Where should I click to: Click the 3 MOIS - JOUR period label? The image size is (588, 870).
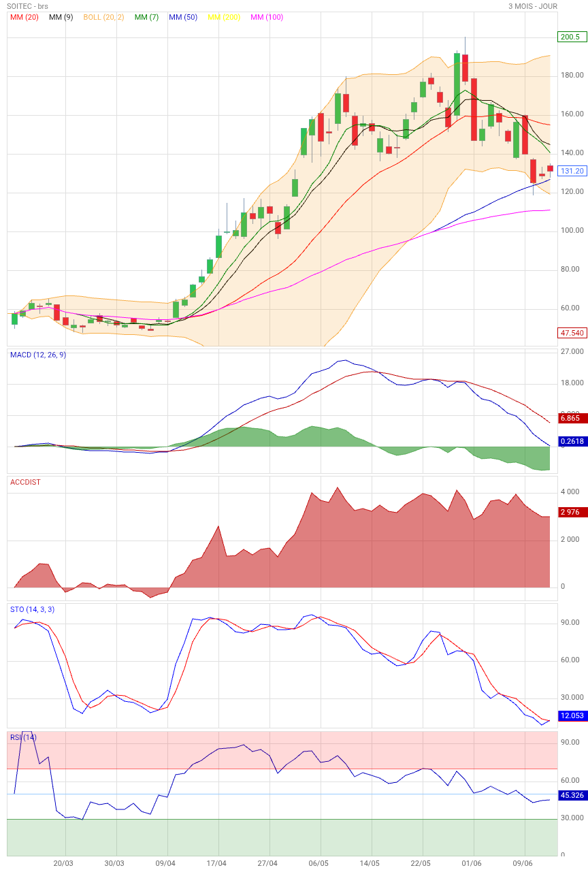click(533, 6)
